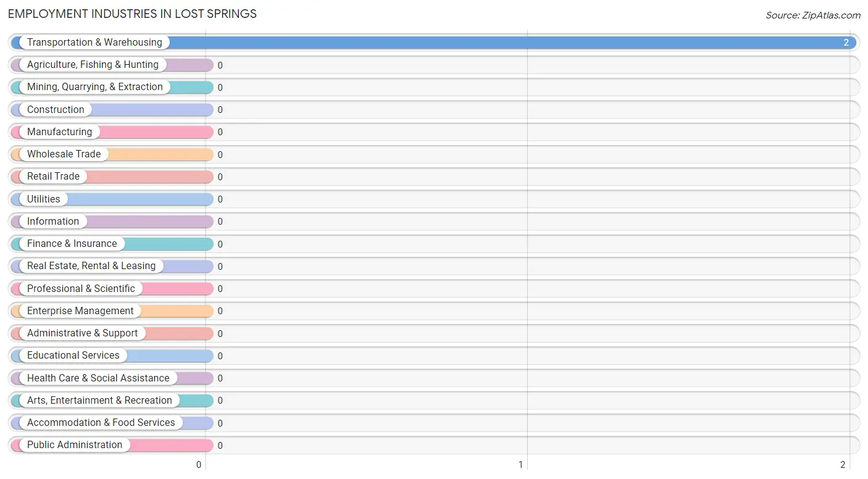868x479 pixels.
Task: Click the 0 value beside Utilities
Action: click(x=220, y=199)
